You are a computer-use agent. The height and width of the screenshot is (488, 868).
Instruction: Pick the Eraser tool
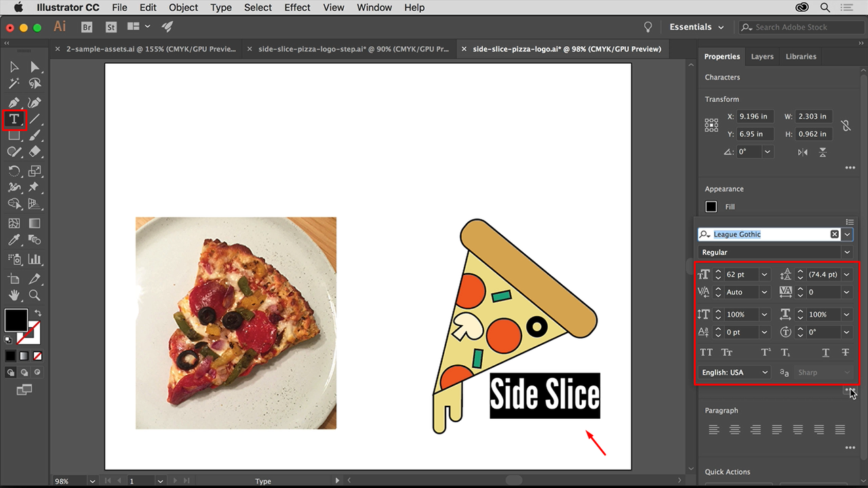click(x=35, y=153)
